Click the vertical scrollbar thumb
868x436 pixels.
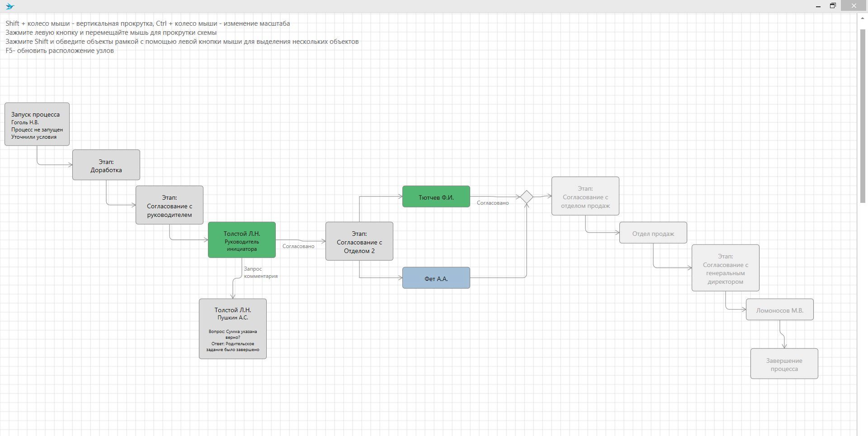coord(863,116)
